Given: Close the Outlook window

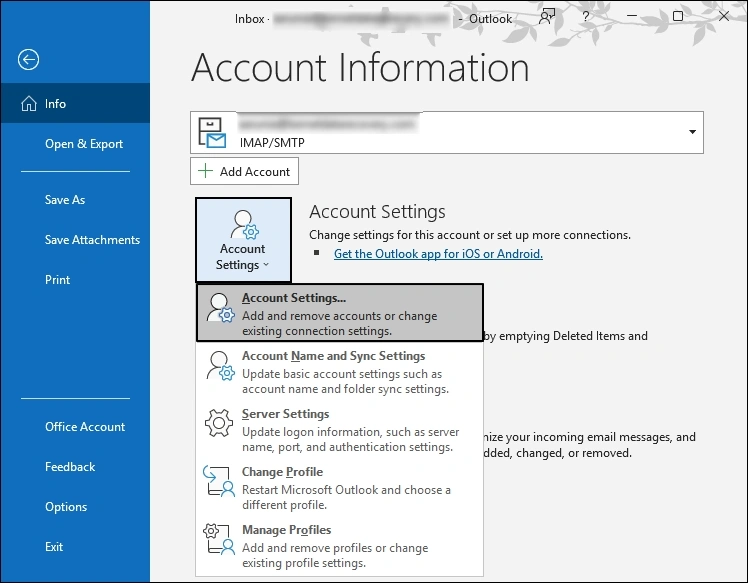Looking at the screenshot, I should (724, 16).
